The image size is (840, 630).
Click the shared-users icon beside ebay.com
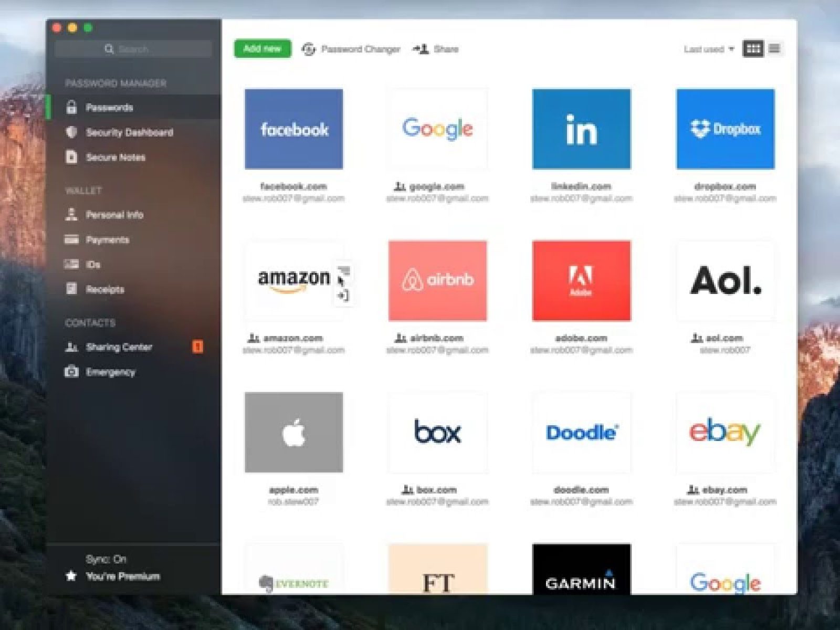coord(693,490)
